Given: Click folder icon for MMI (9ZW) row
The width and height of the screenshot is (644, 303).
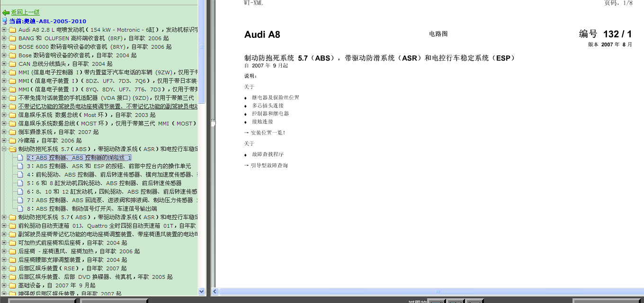Looking at the screenshot, I should point(13,72).
